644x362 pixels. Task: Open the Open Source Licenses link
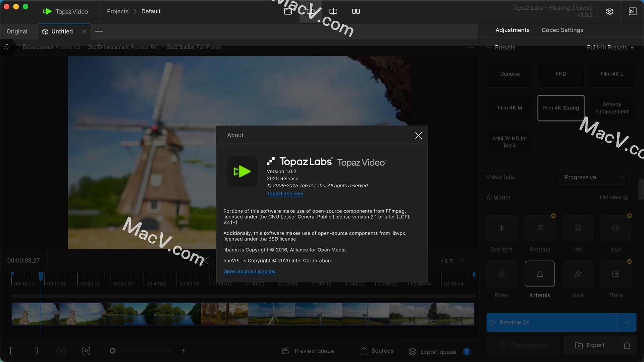coord(249,271)
